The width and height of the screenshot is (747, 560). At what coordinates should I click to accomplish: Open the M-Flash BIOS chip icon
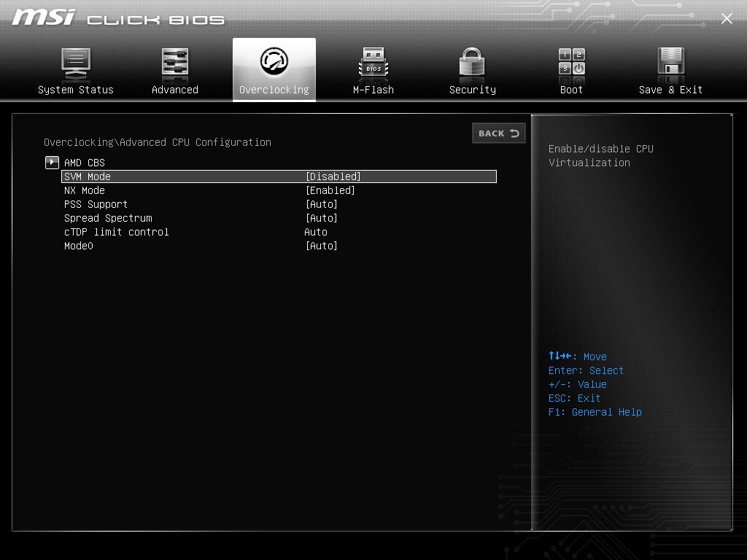point(373,63)
